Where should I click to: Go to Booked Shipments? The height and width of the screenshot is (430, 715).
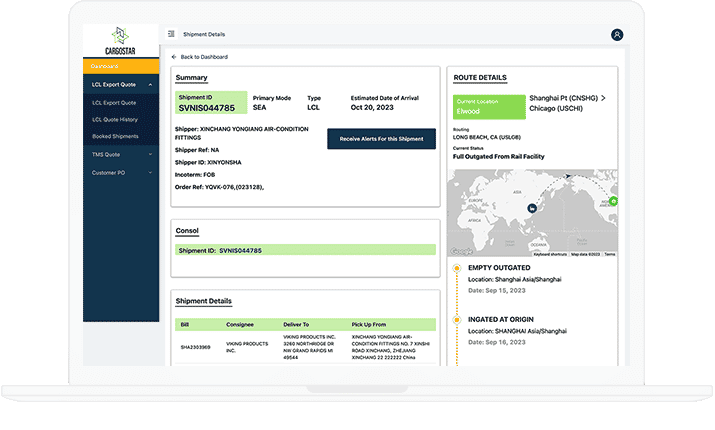point(115,136)
